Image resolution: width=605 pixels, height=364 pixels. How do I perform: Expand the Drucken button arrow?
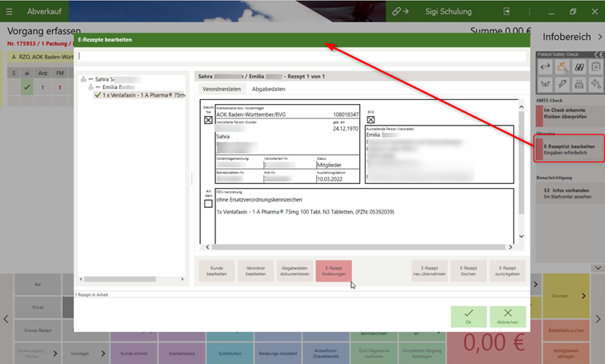(583, 296)
